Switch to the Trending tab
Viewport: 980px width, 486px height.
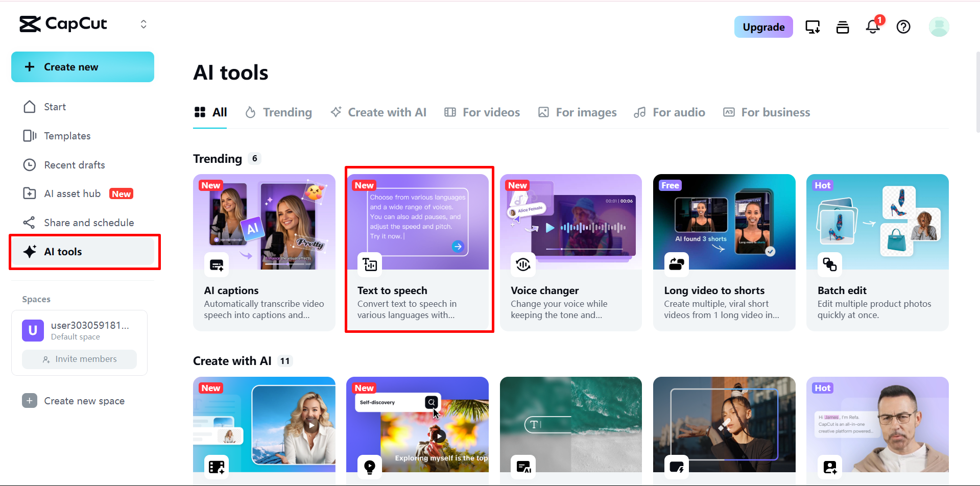point(278,112)
